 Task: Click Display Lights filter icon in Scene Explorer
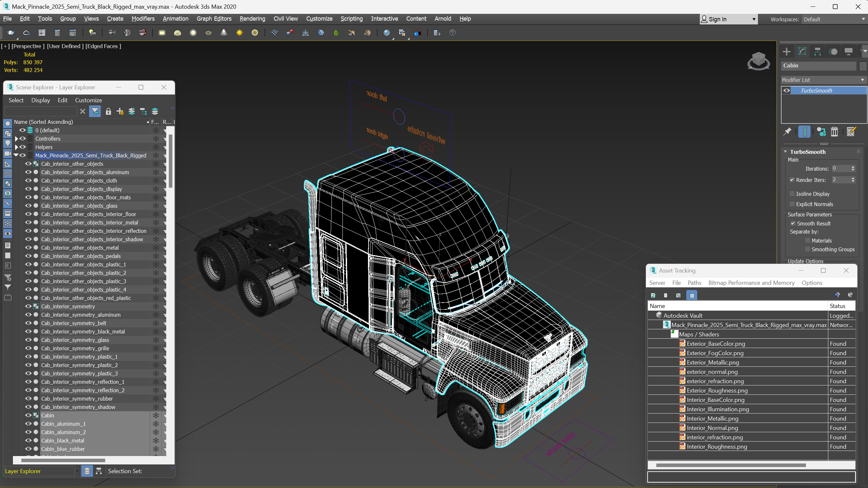tap(7, 144)
